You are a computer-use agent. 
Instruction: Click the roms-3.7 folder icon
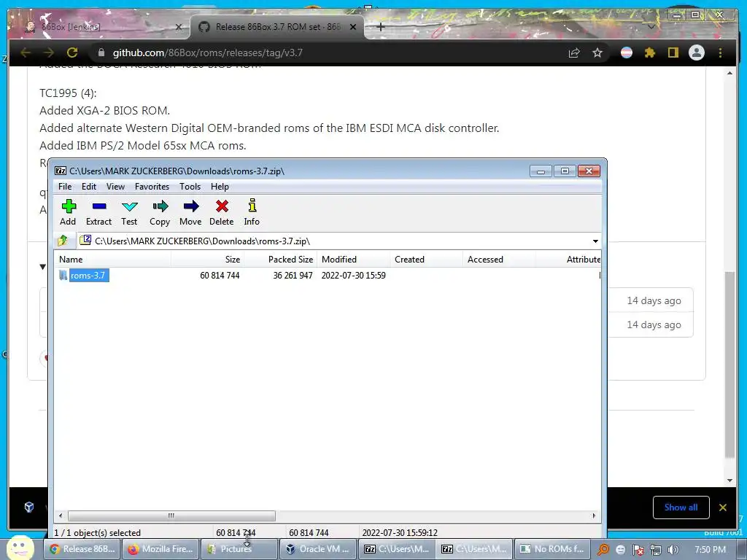coord(63,275)
